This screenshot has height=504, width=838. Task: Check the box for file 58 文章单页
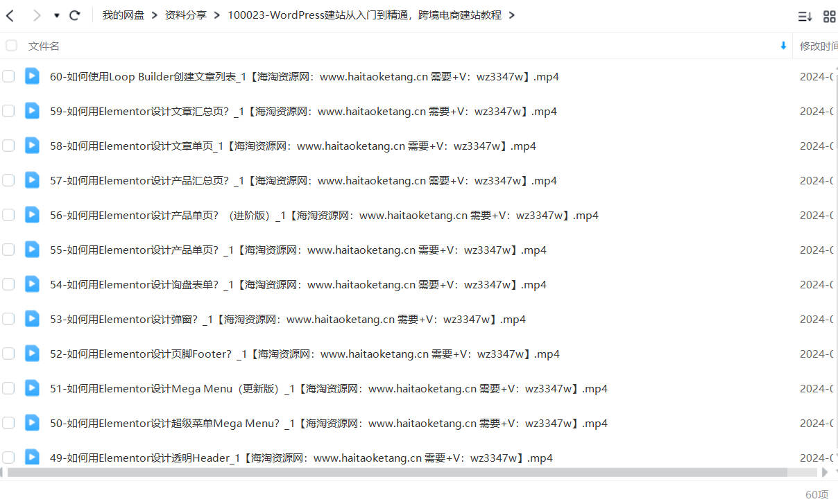pos(8,146)
